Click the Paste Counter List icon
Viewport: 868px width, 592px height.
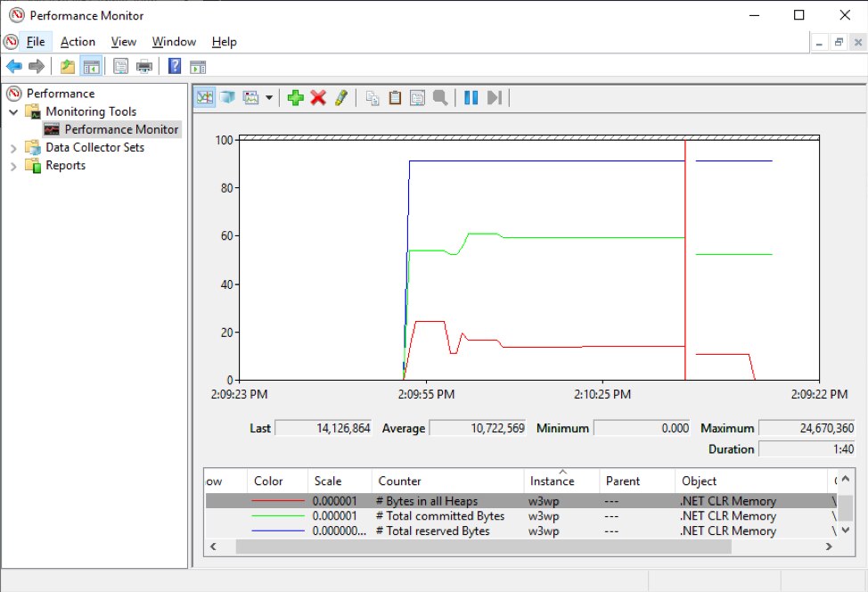[x=395, y=96]
